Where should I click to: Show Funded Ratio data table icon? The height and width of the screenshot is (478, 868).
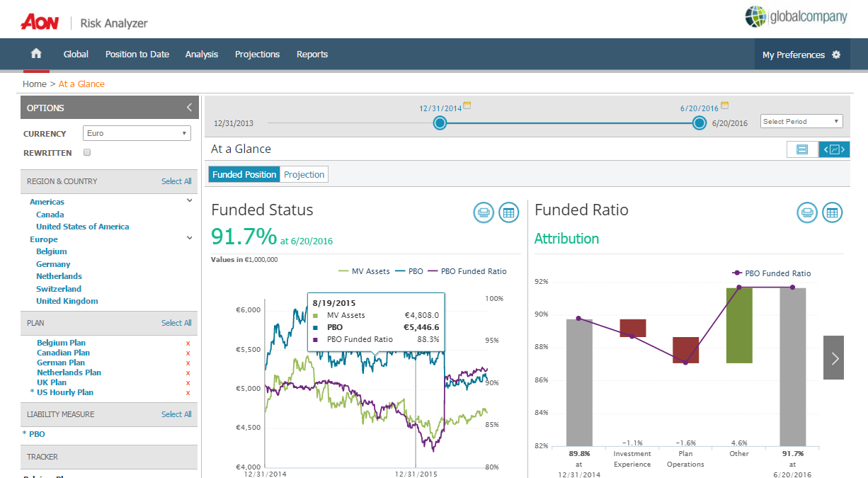pos(832,212)
